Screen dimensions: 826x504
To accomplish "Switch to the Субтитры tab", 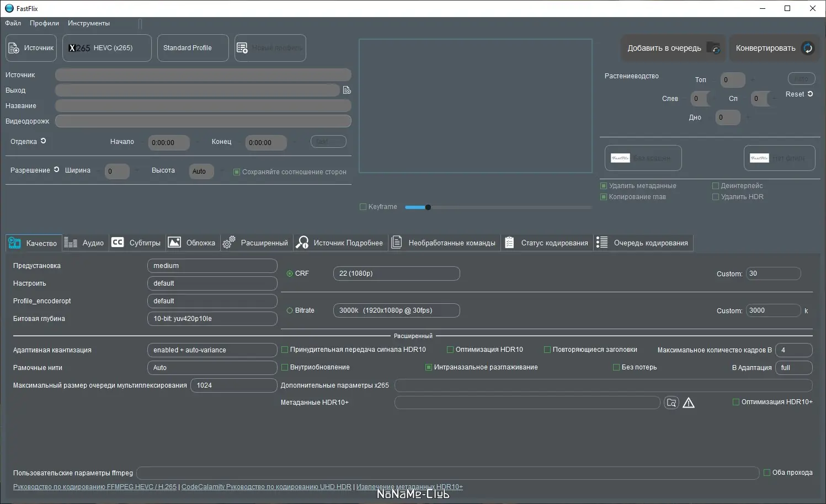I will click(136, 243).
